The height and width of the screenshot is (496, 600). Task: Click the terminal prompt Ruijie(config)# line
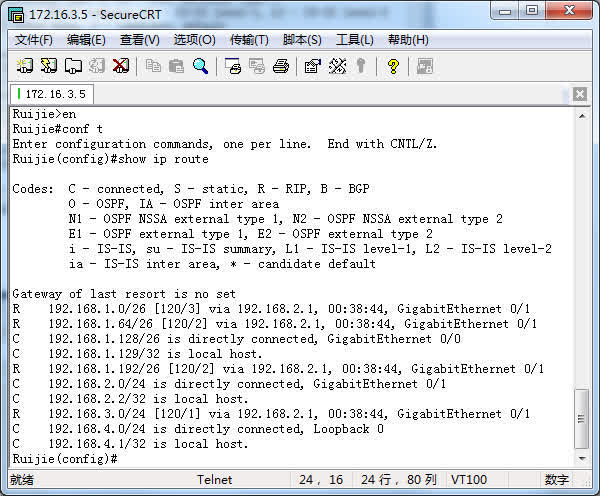click(x=66, y=458)
